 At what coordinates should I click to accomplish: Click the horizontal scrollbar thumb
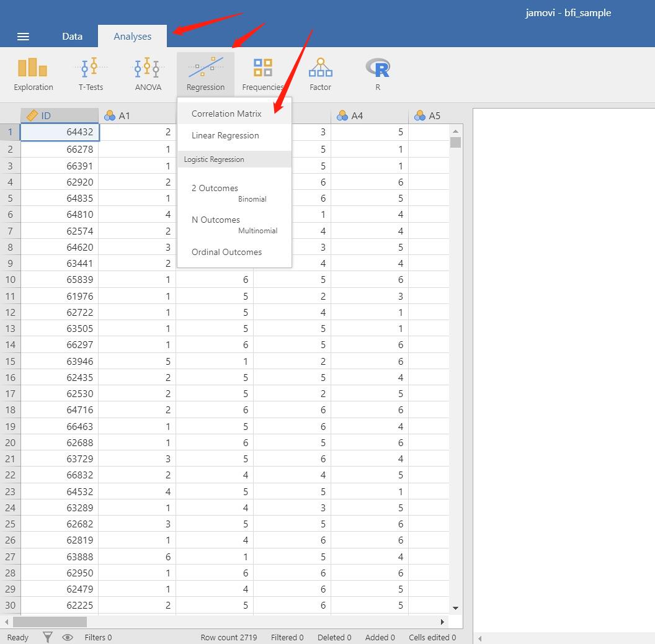[x=50, y=622]
